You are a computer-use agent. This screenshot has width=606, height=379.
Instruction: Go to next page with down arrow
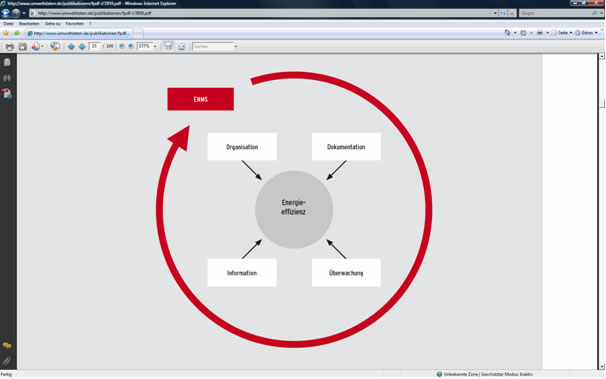point(82,46)
